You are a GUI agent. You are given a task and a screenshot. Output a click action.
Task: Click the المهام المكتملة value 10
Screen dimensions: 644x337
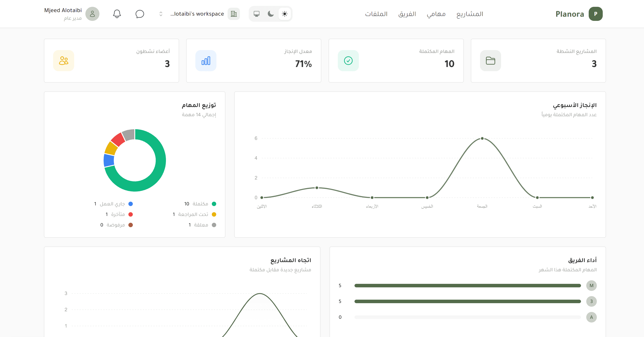point(449,64)
